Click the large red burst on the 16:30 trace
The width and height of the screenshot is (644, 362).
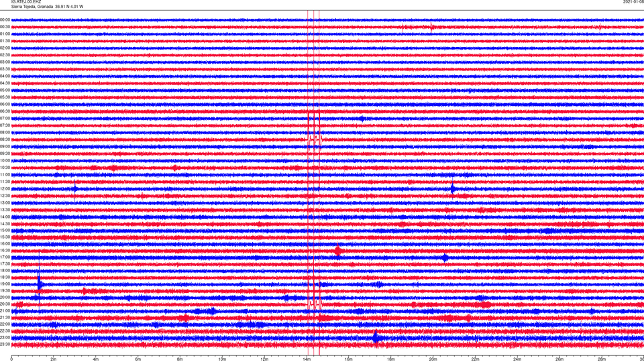pos(337,250)
